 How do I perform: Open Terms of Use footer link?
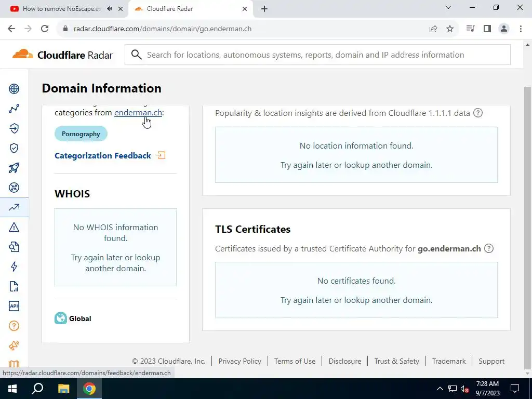[x=295, y=361]
